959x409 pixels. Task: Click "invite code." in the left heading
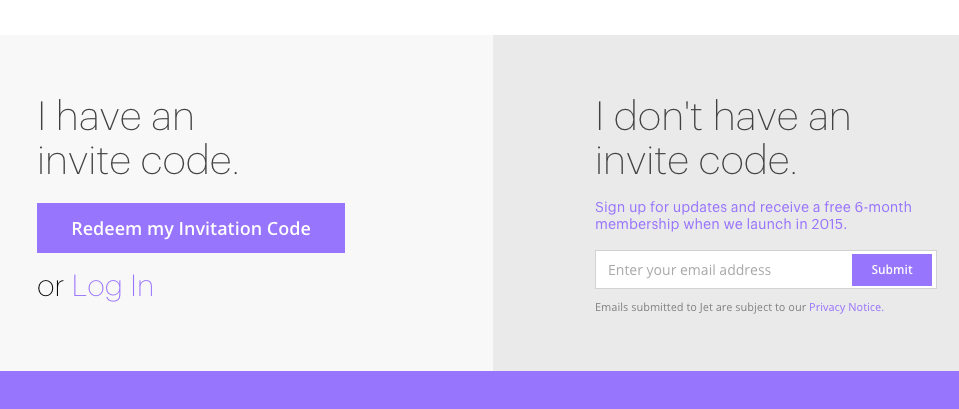[x=138, y=161]
